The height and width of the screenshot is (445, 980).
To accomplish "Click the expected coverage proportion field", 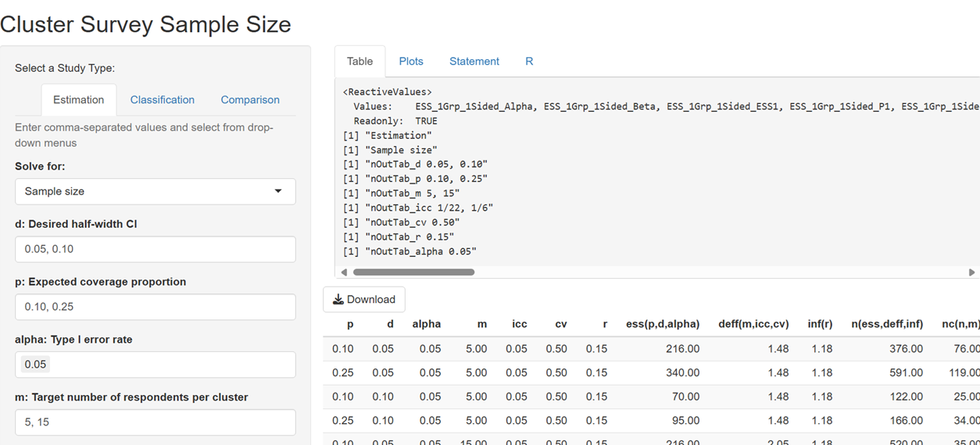I will (155, 307).
